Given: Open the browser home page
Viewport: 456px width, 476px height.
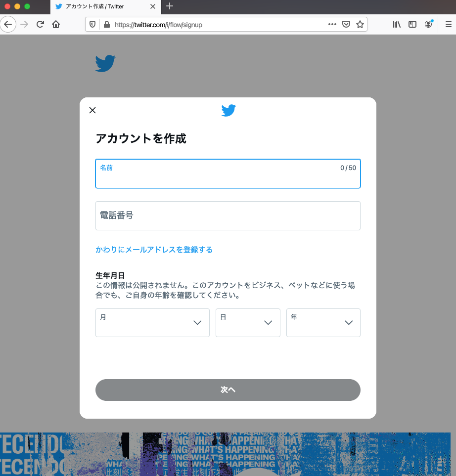Looking at the screenshot, I should 56,24.
